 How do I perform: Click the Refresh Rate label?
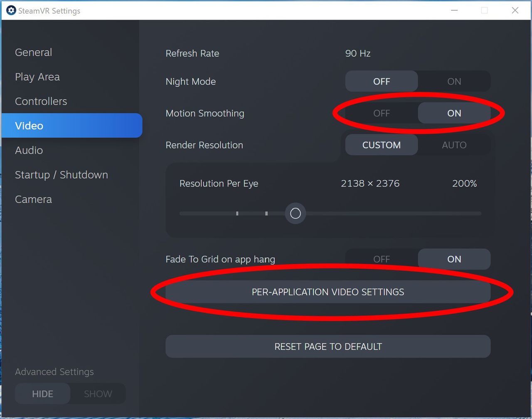click(192, 53)
